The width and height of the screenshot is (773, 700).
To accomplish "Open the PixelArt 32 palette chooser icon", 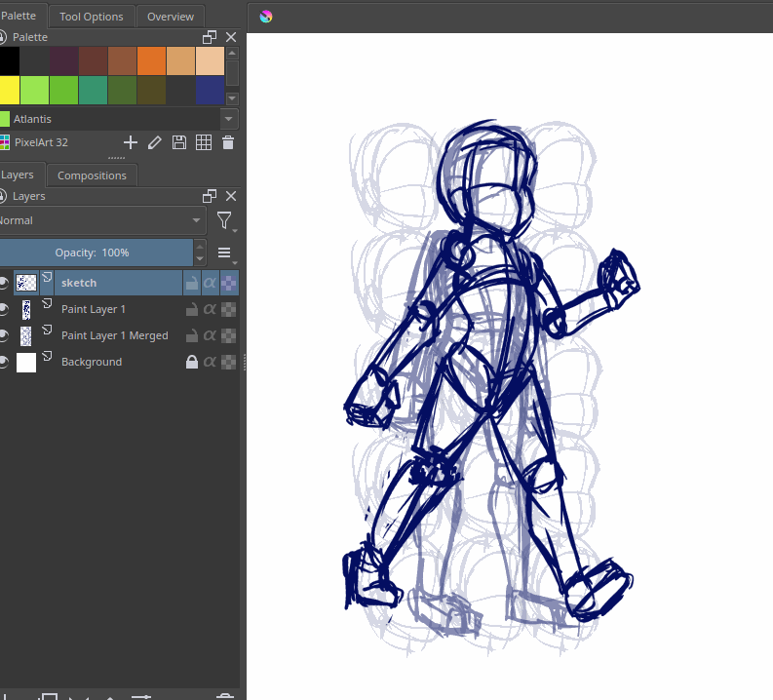I will [5, 142].
